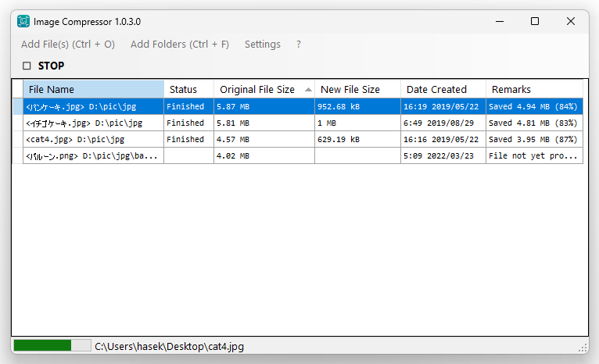Open Add Folders (Ctrl + F) menu
The height and width of the screenshot is (364, 599).
(x=180, y=45)
